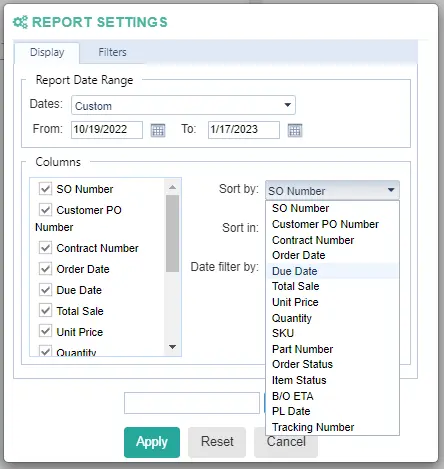Select the Display tab

tap(47, 53)
